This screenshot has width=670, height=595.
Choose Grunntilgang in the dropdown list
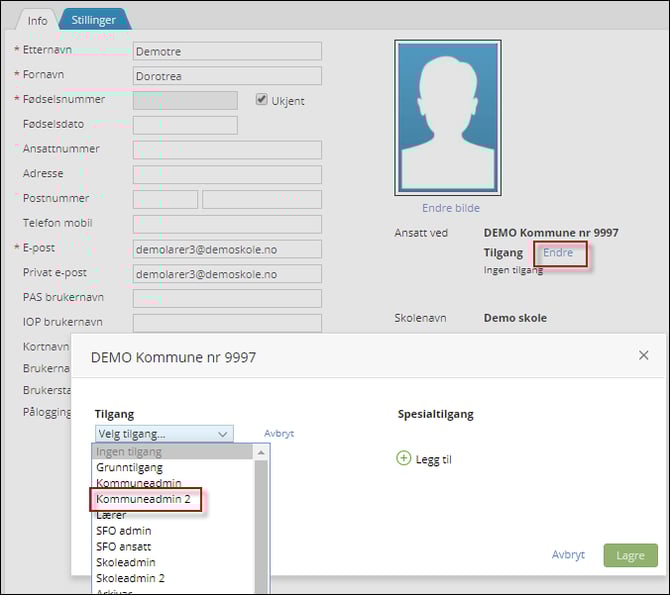pos(129,467)
